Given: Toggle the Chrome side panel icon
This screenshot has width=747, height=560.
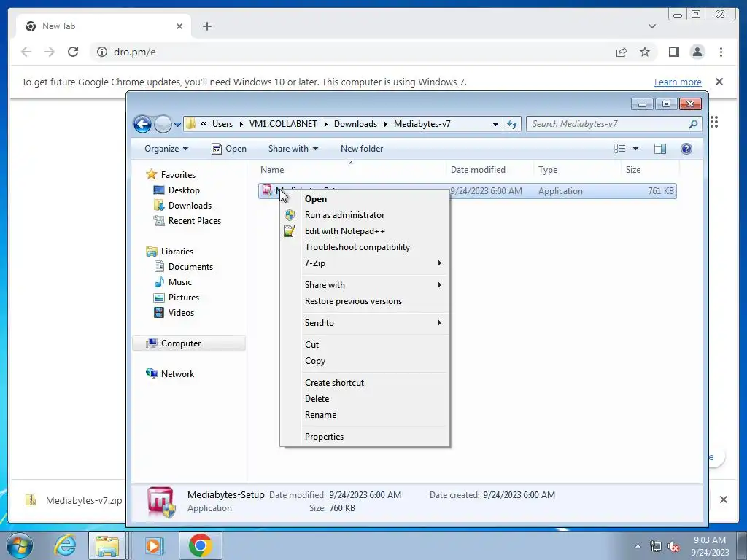Looking at the screenshot, I should pos(673,52).
